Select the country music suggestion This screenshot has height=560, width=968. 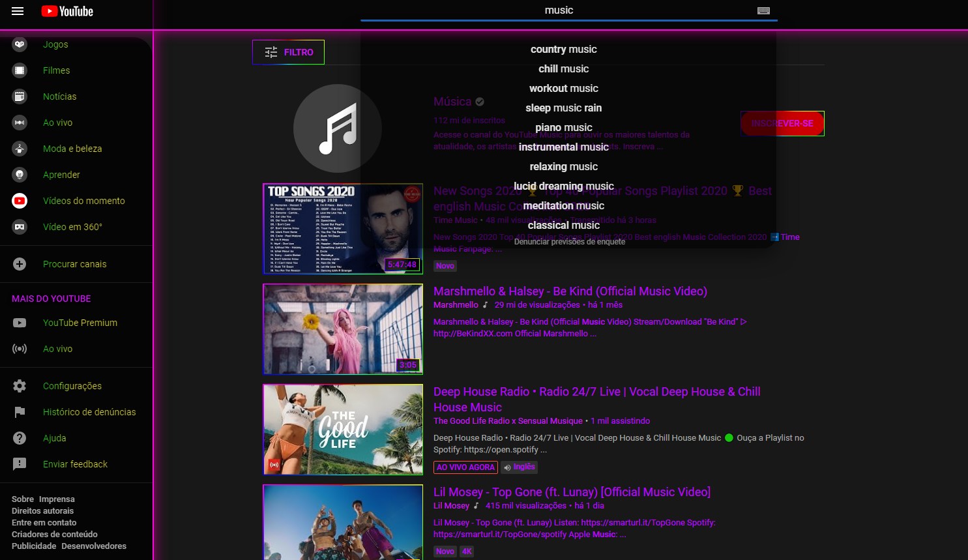564,50
